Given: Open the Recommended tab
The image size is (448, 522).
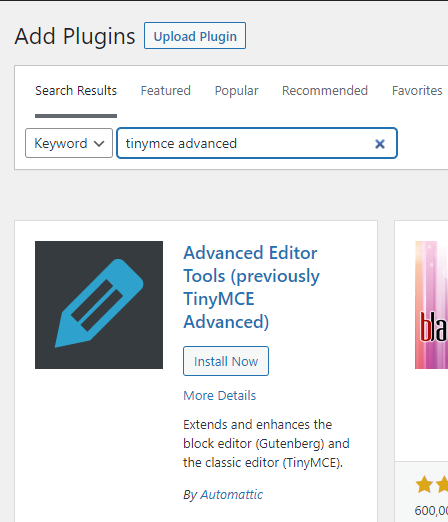Looking at the screenshot, I should coord(325,91).
